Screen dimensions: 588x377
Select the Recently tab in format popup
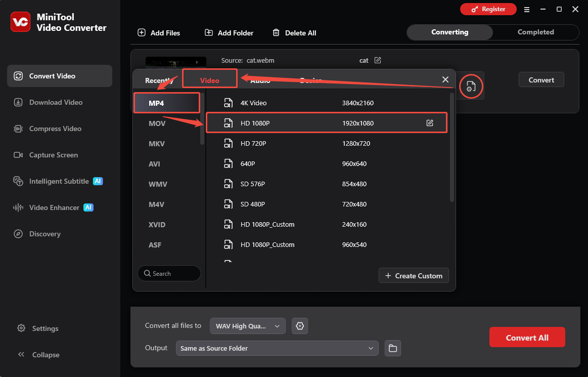[x=159, y=80]
